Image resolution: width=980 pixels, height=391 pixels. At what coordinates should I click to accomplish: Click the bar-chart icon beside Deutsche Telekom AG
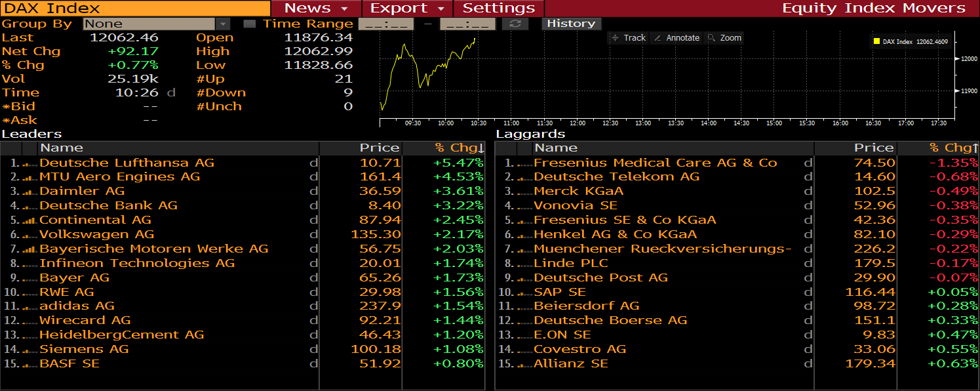point(524,178)
